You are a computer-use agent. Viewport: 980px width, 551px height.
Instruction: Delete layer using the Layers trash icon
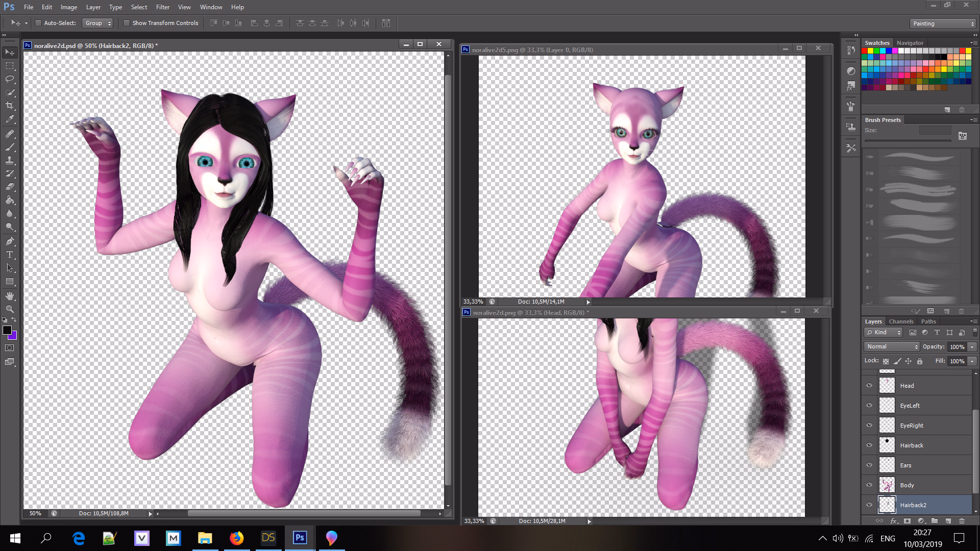[962, 521]
